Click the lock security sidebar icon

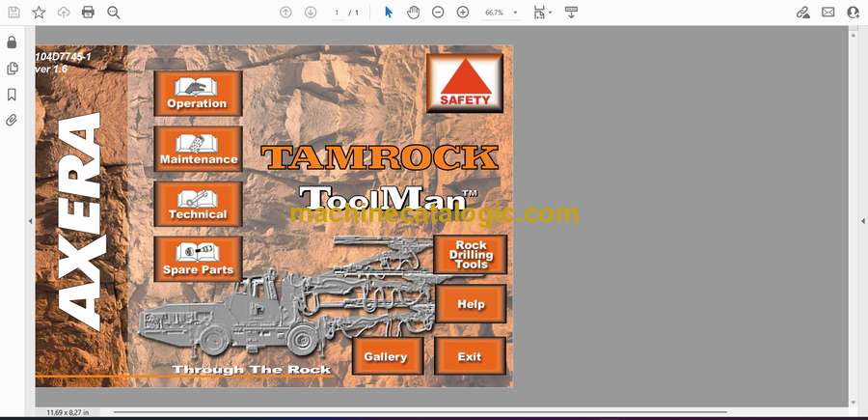click(x=12, y=42)
